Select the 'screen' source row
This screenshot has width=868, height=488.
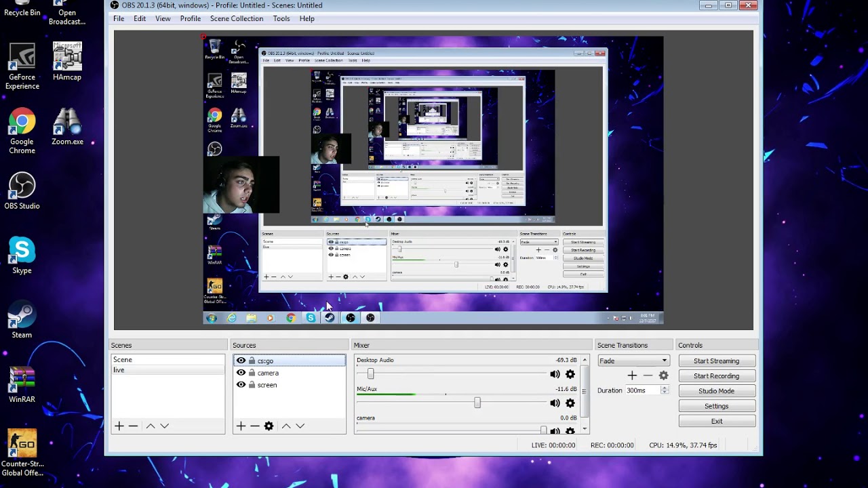290,385
